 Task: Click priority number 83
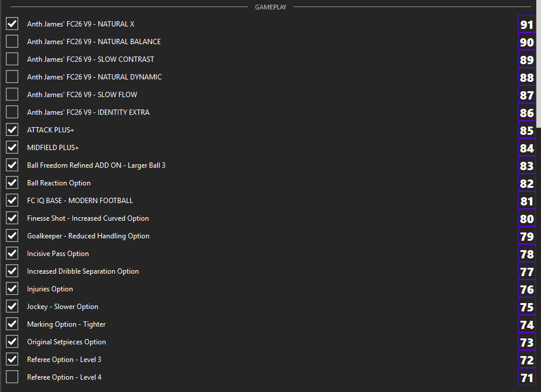(527, 165)
